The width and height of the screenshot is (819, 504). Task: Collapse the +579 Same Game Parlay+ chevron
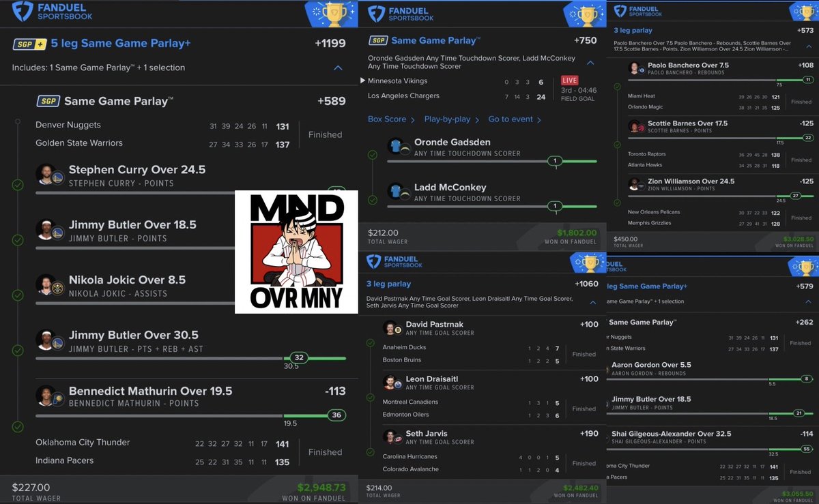point(809,301)
